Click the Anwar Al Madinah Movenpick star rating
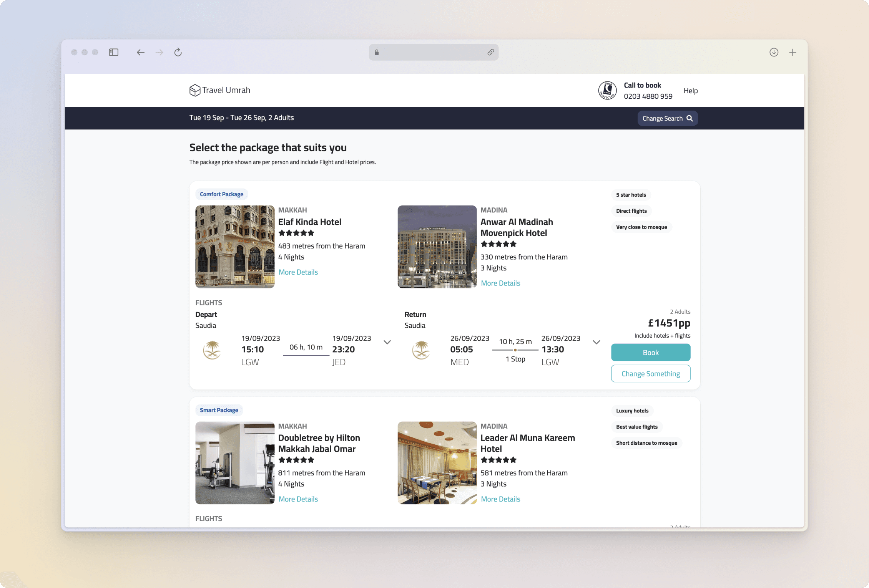This screenshot has height=588, width=869. 498,244
